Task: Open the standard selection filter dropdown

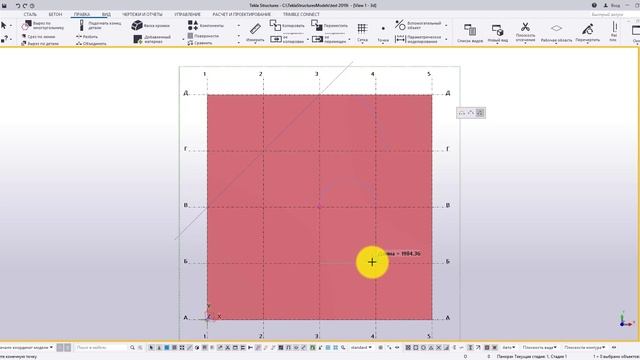Action: click(x=361, y=347)
